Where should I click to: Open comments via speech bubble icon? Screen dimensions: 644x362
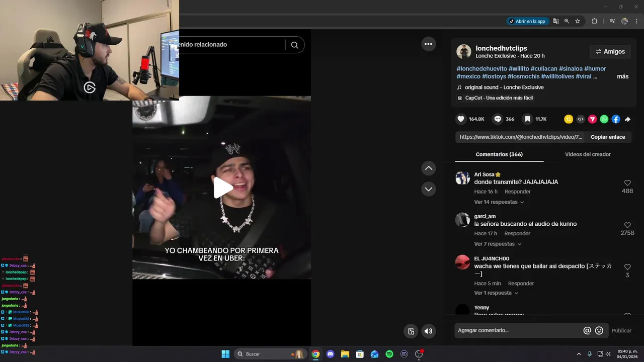pos(498,119)
